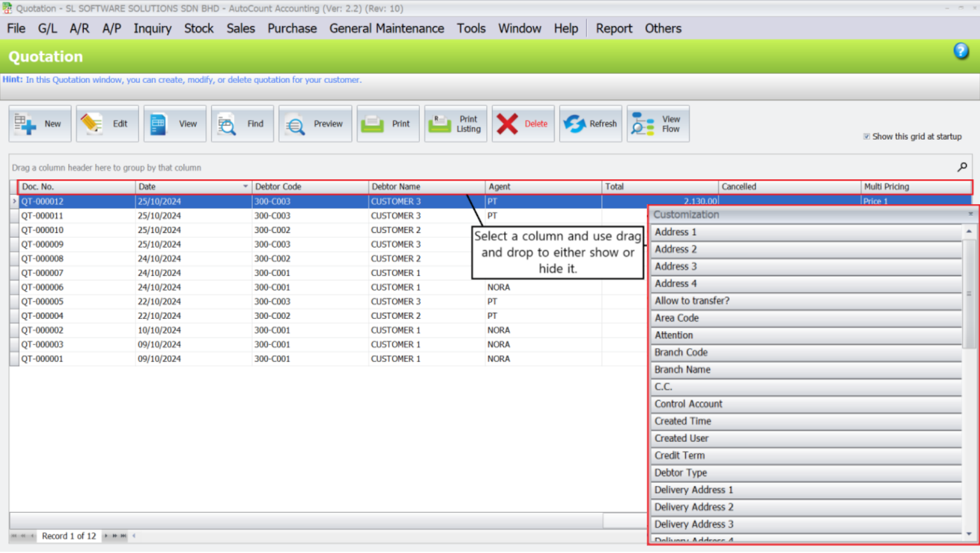Screen dimensions: 980x553
Task: Go to the next page of records in the navigator
Action: coord(115,536)
